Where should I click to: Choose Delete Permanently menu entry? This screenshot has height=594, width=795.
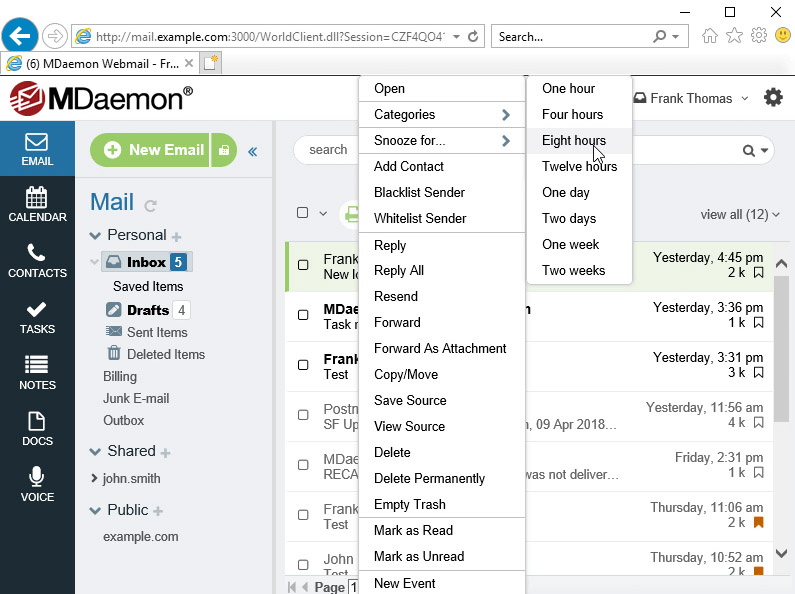coord(442,478)
